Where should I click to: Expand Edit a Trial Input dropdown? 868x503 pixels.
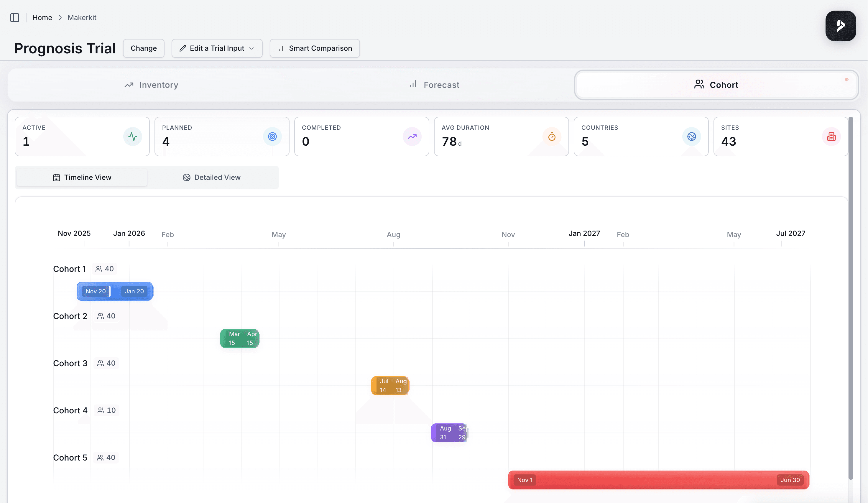click(217, 48)
